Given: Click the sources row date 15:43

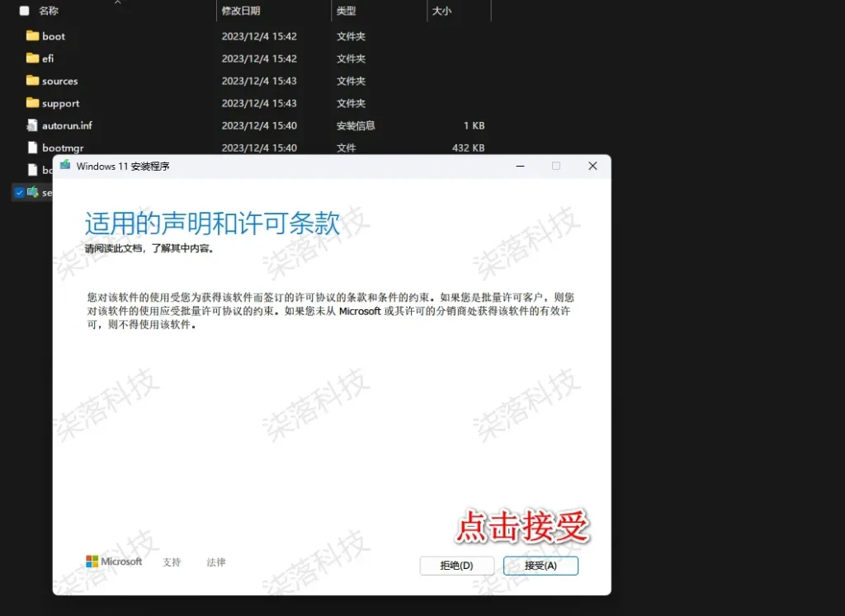Looking at the screenshot, I should coord(259,81).
